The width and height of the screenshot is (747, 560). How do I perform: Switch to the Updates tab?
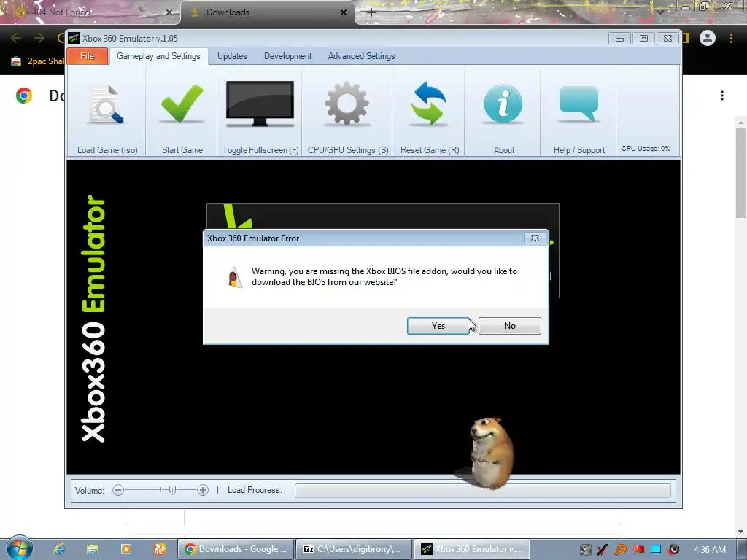(232, 56)
